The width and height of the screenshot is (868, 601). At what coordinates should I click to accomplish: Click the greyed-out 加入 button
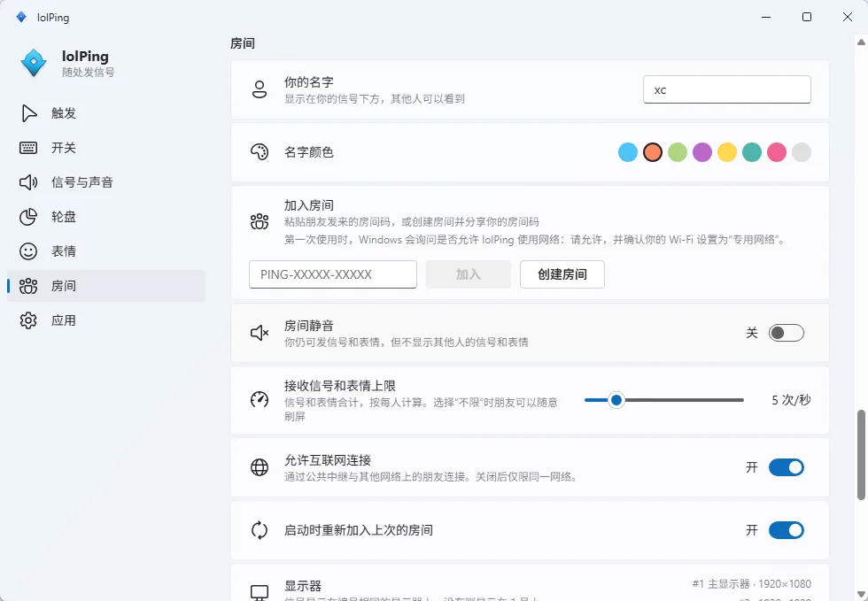tap(469, 274)
